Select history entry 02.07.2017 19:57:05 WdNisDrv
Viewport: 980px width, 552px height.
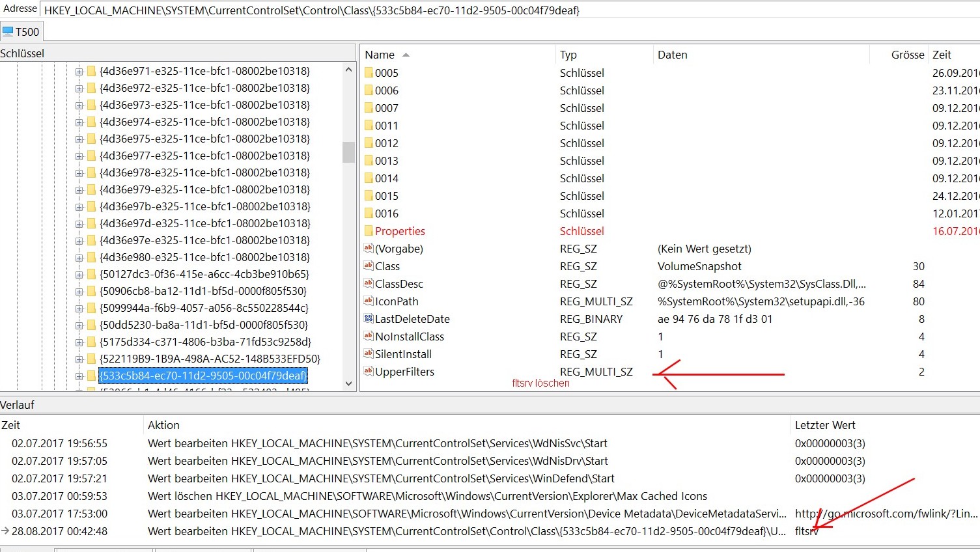pos(490,461)
